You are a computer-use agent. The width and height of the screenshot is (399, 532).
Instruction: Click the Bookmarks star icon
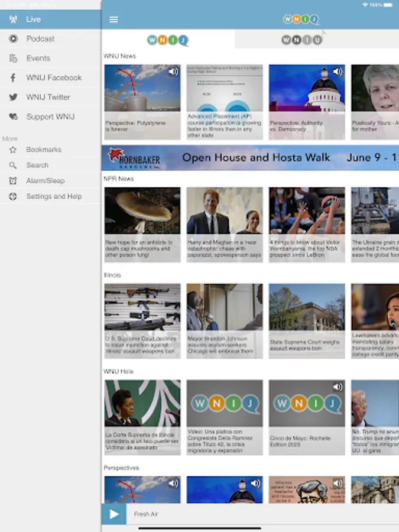13,150
